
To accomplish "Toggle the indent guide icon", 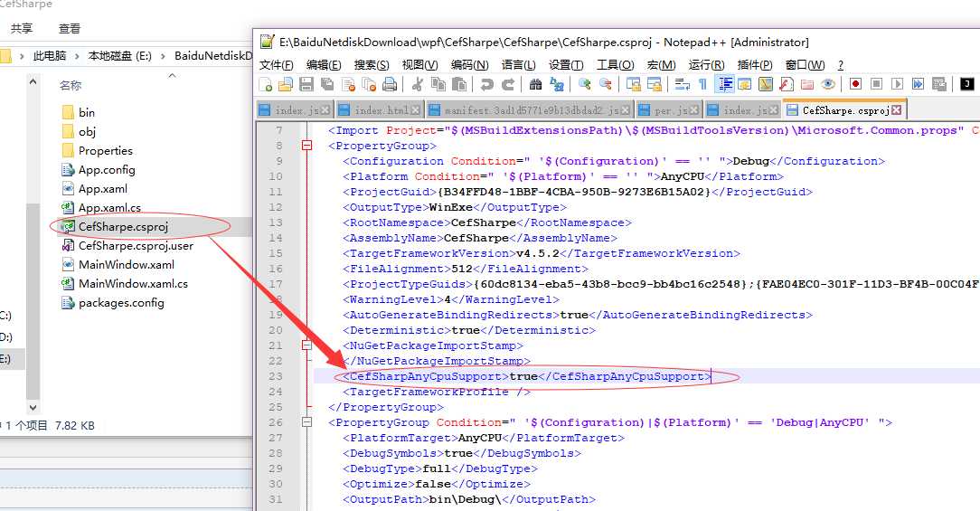I will point(725,84).
